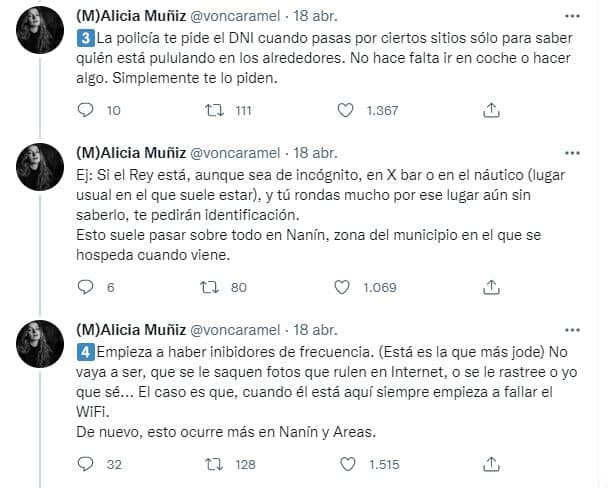Share the WiFi failing tweet
The height and width of the screenshot is (488, 608).
(491, 464)
